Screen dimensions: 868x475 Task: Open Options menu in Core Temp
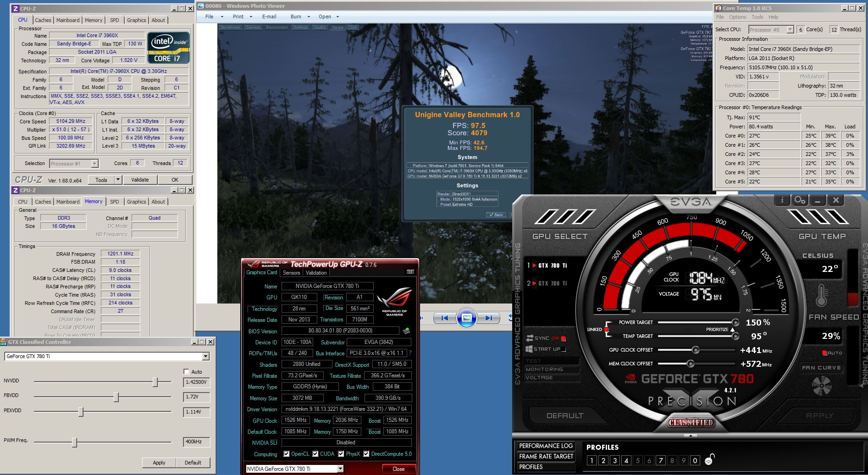pos(737,17)
